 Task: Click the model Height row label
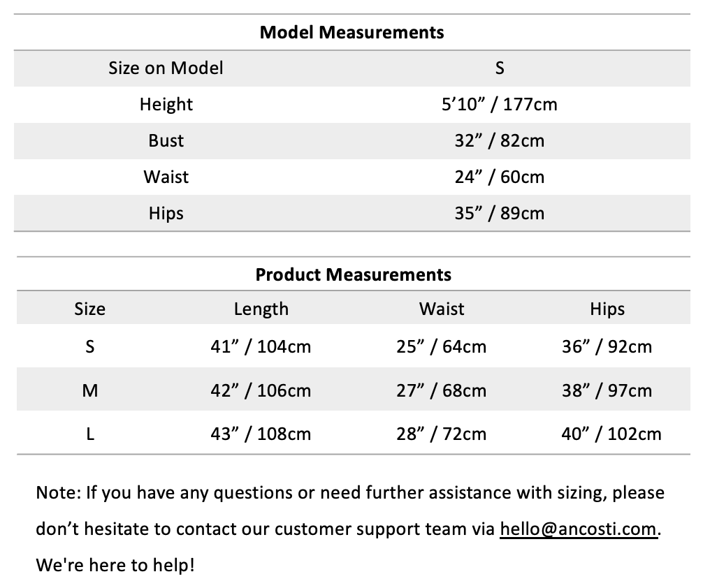pyautogui.click(x=166, y=104)
